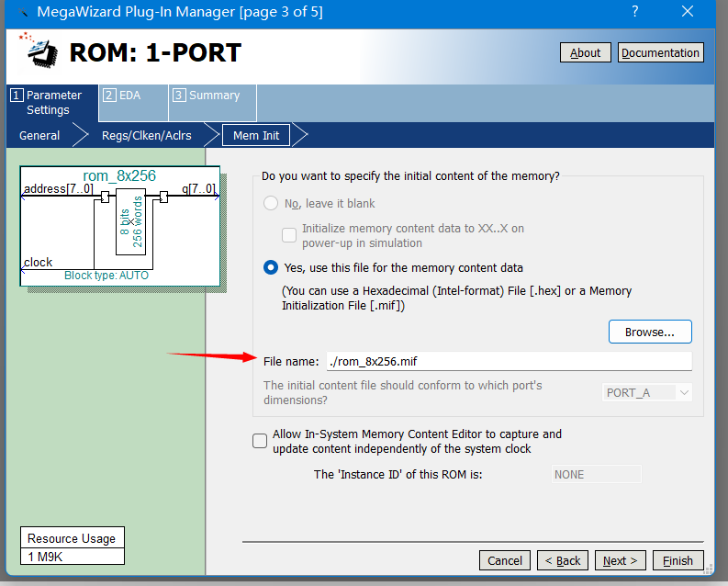Click the < Back button

(563, 560)
